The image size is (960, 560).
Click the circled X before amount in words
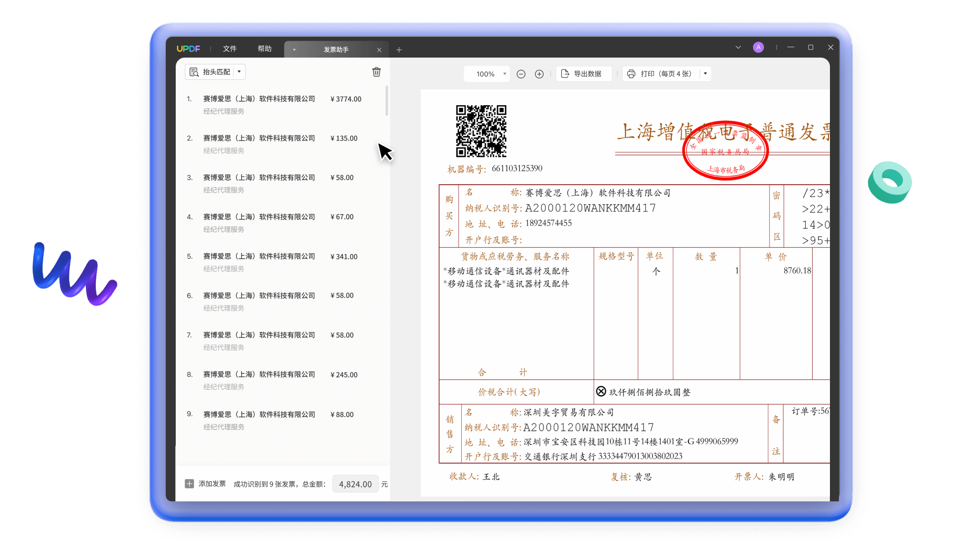pyautogui.click(x=601, y=392)
